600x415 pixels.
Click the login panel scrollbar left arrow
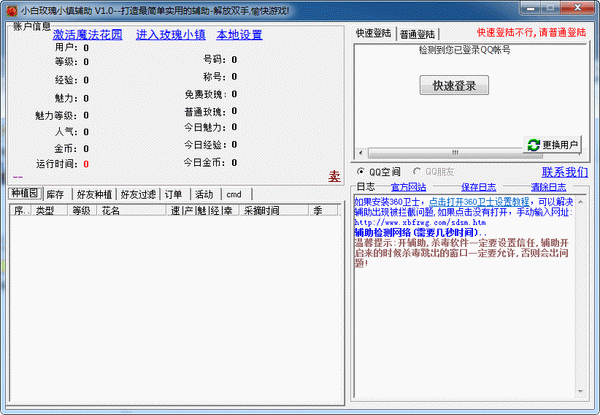[361, 153]
